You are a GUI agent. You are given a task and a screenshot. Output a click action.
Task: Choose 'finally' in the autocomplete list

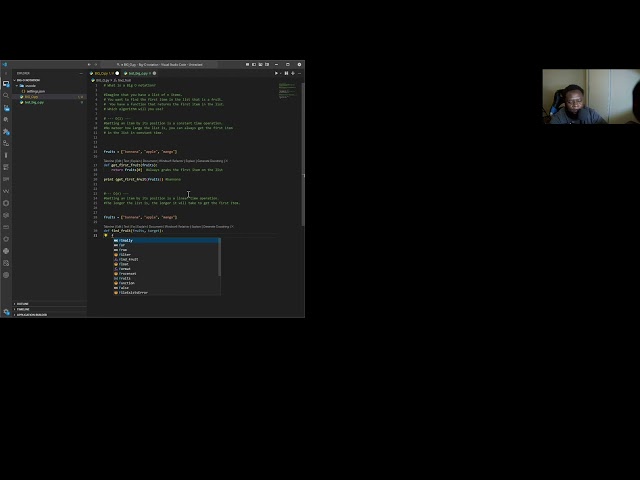[126, 240]
